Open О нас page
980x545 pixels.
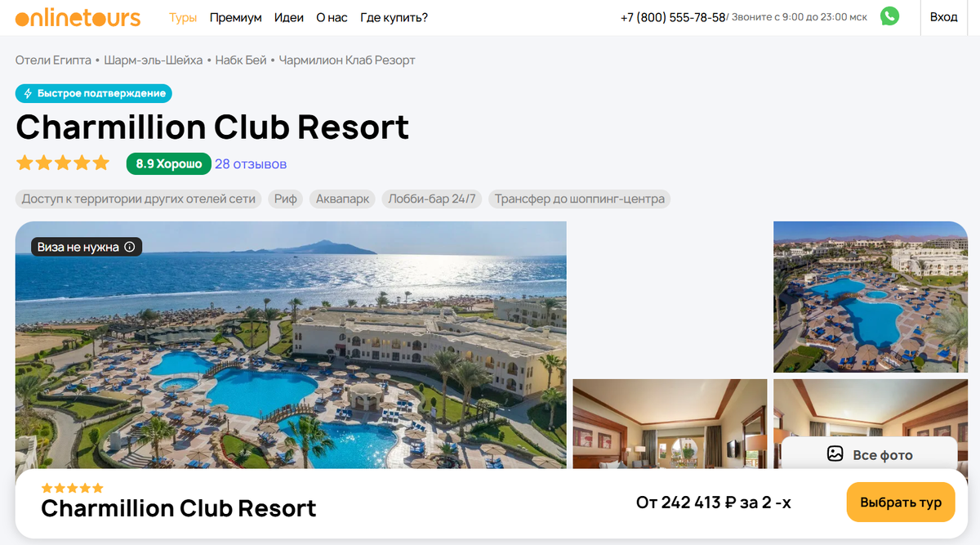pos(332,17)
